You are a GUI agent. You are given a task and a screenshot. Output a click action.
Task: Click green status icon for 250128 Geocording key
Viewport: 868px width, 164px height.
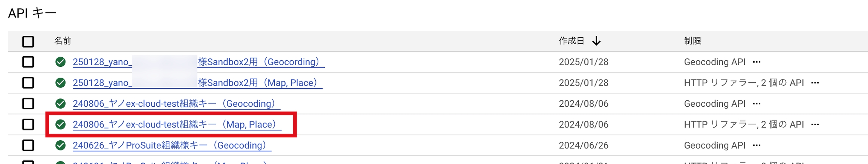pos(60,62)
